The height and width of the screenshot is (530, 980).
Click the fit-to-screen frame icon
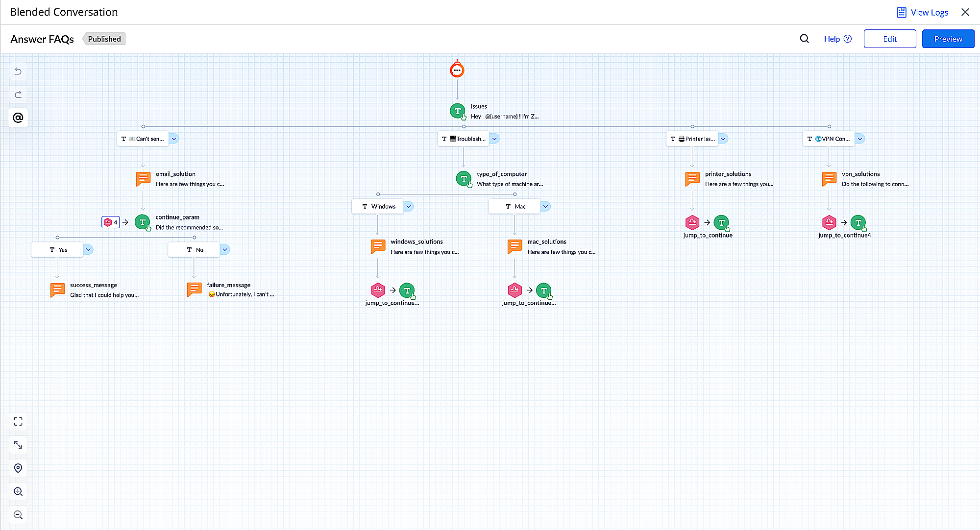click(18, 422)
